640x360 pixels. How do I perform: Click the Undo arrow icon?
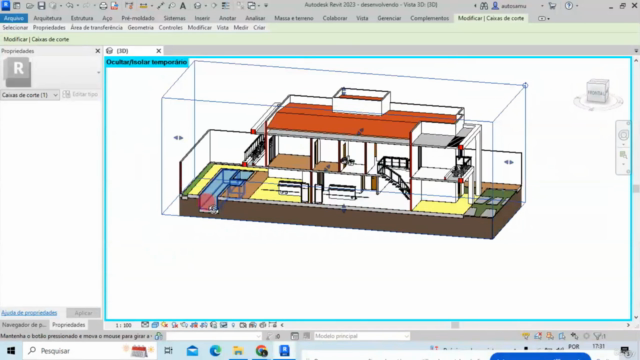tap(69, 6)
